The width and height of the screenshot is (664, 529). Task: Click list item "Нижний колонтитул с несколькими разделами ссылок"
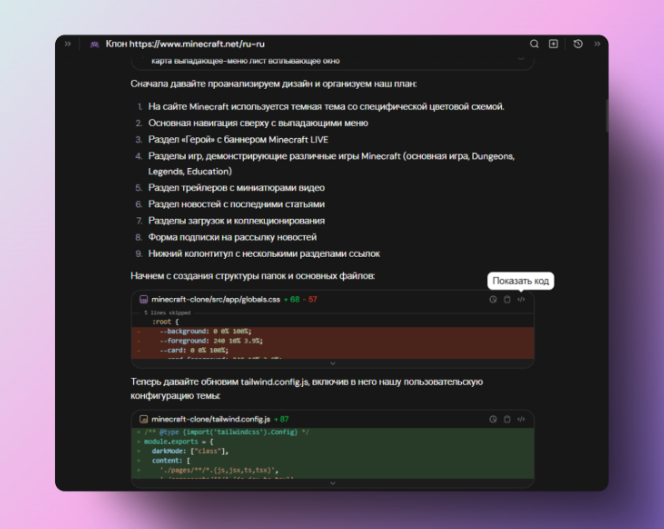click(x=264, y=254)
